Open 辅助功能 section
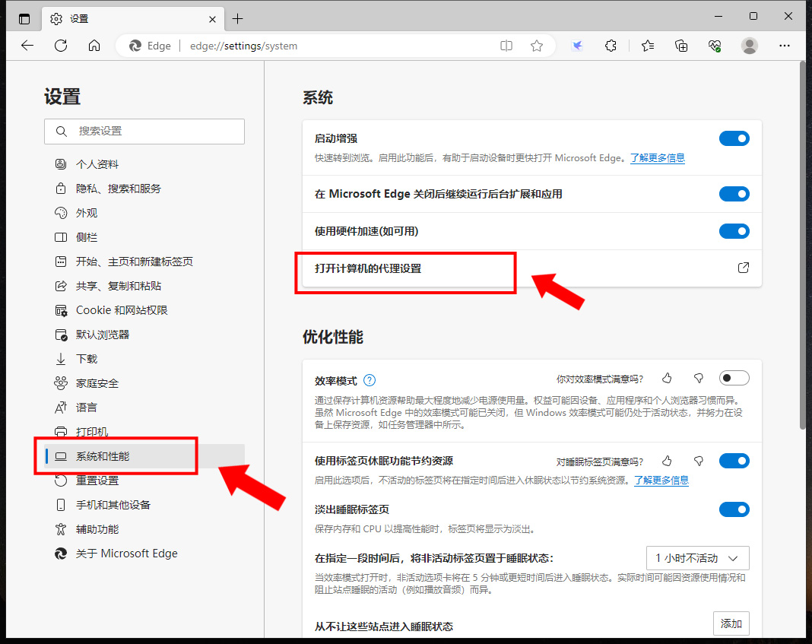The height and width of the screenshot is (644, 812). point(144,529)
